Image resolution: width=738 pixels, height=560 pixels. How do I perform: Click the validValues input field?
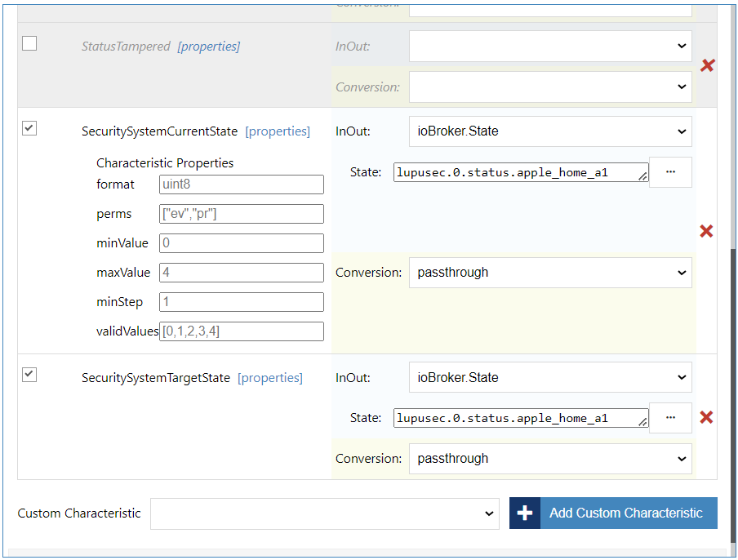(x=242, y=331)
